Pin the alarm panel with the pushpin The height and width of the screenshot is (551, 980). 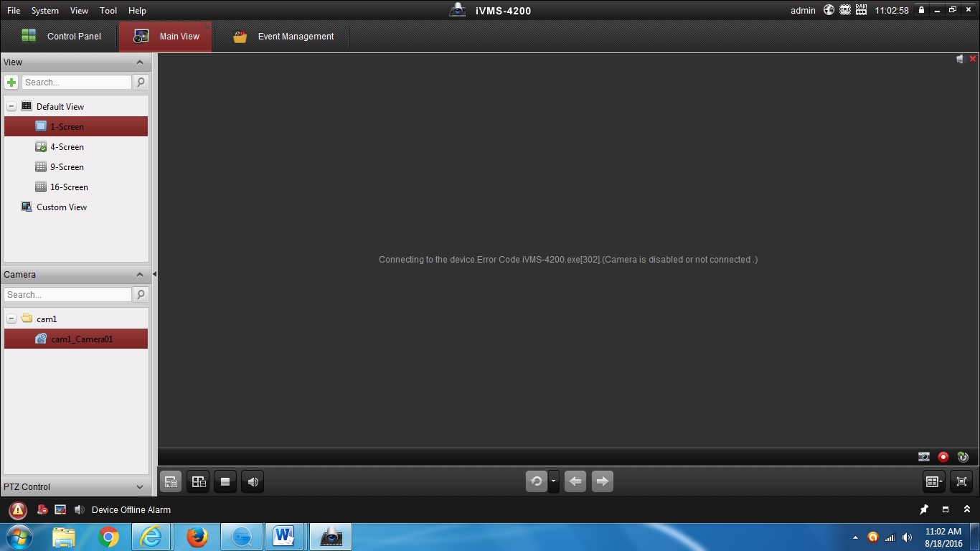pos(924,510)
